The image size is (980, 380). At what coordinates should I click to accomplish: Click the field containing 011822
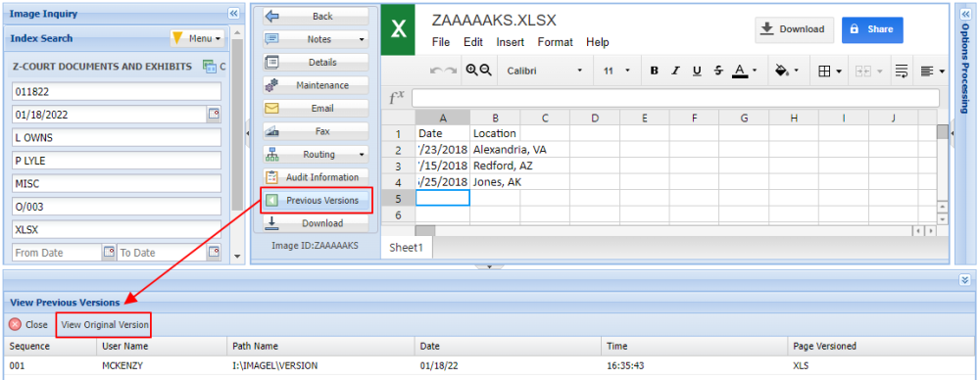tap(117, 91)
